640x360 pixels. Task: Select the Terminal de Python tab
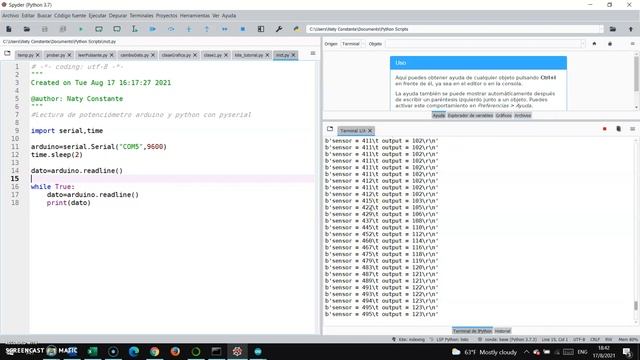[472, 331]
